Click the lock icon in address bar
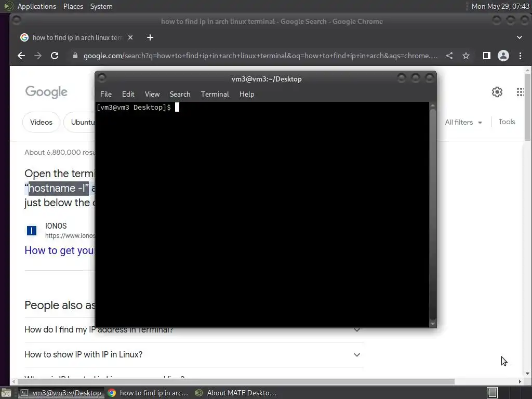This screenshot has width=532, height=399. tap(75, 56)
